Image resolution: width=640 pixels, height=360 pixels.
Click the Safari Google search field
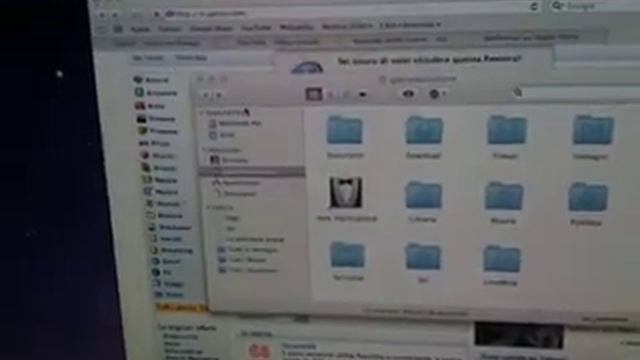pyautogui.click(x=594, y=6)
